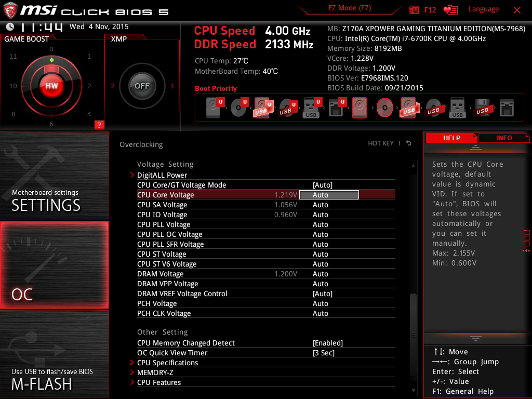Toggle CPU Memory Changed Detect Enabled setting

(x=328, y=343)
